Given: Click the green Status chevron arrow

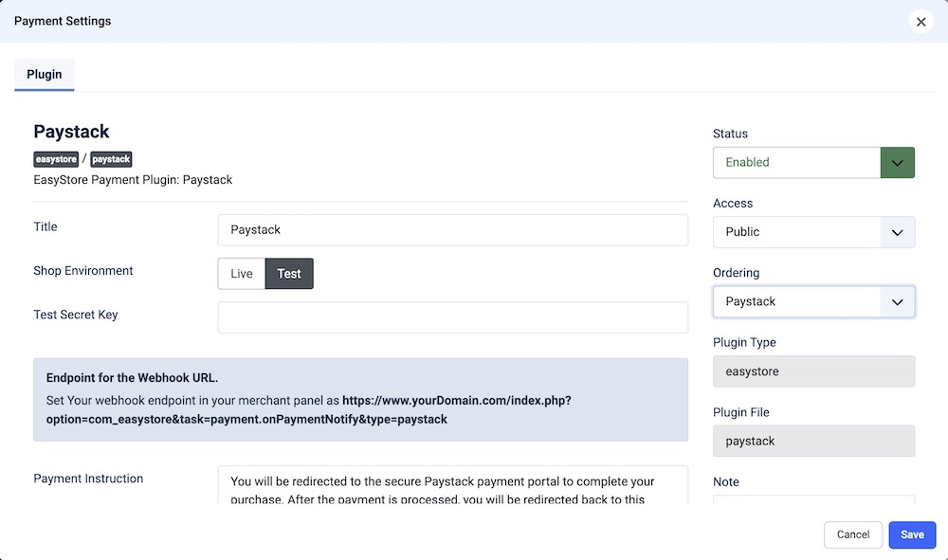Looking at the screenshot, I should point(898,163).
